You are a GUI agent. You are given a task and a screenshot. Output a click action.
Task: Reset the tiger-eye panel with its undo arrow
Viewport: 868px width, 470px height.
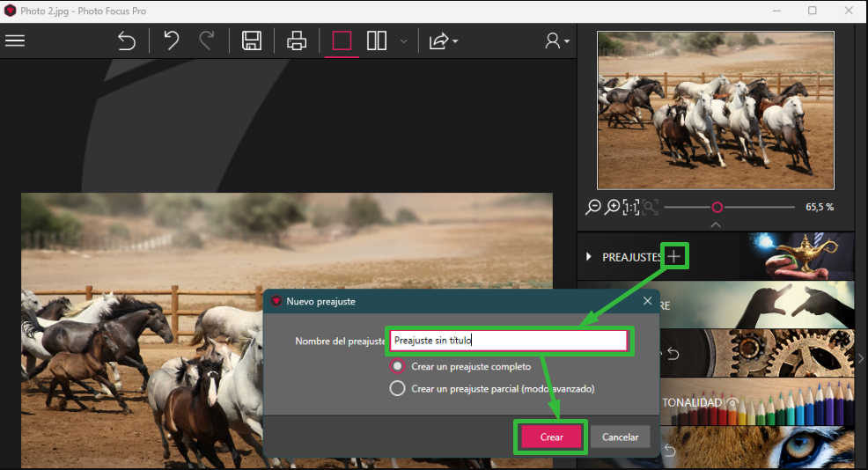[670, 450]
